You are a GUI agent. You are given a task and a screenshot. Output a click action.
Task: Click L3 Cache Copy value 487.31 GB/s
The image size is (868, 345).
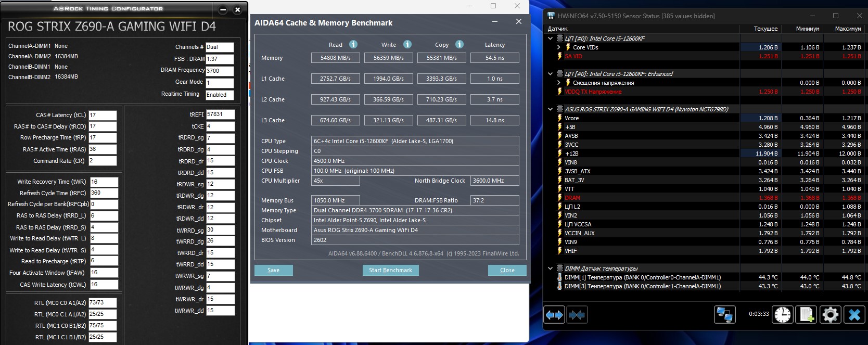[441, 120]
